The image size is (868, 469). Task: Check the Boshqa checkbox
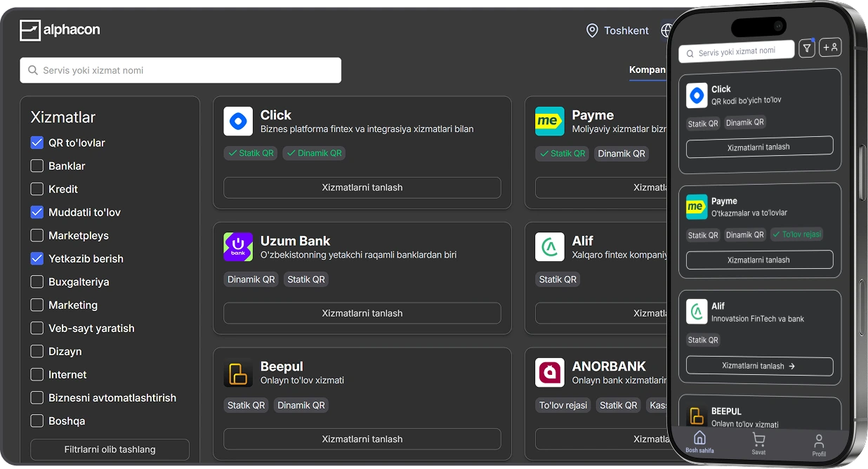point(37,421)
